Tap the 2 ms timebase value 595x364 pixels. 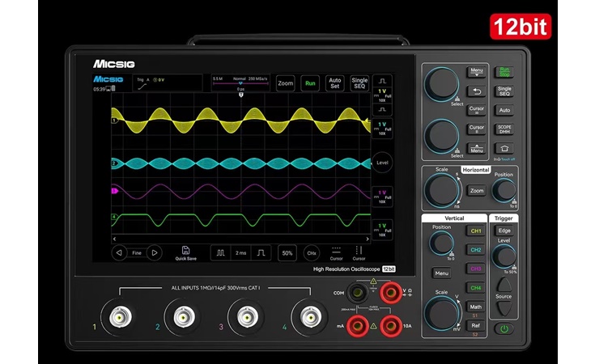click(x=241, y=253)
